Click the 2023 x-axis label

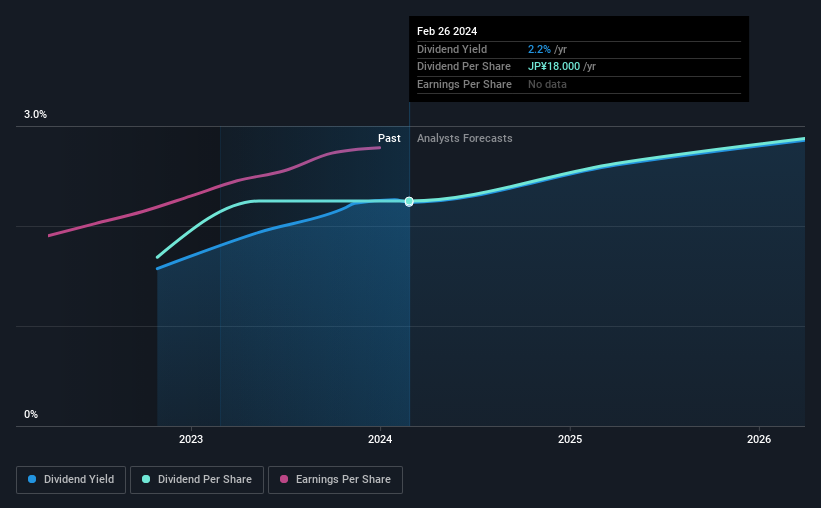click(191, 439)
